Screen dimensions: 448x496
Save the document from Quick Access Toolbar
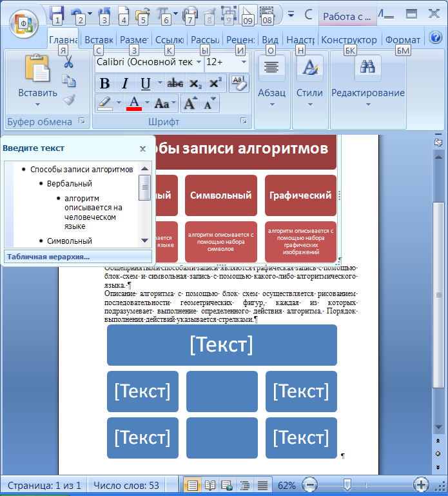tap(57, 15)
